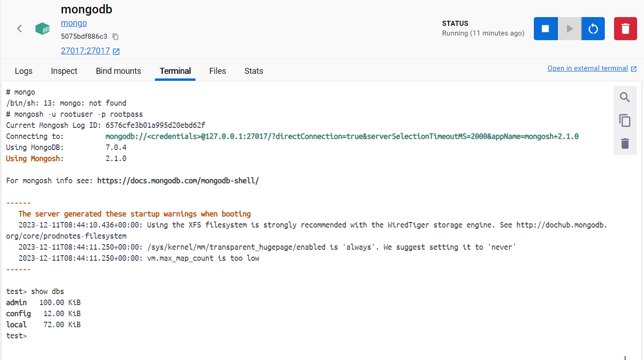Click the STATUS label
Viewport: 644px width, 360px height.
pos(455,23)
